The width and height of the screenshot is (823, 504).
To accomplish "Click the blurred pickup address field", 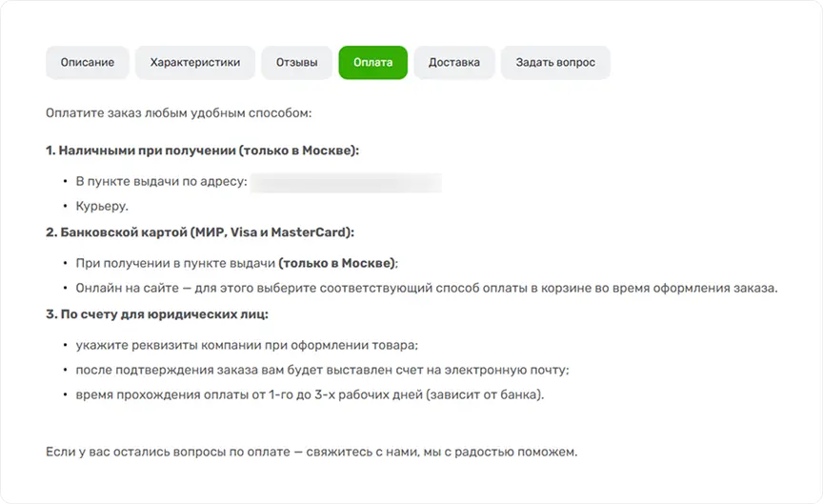I will pos(346,181).
